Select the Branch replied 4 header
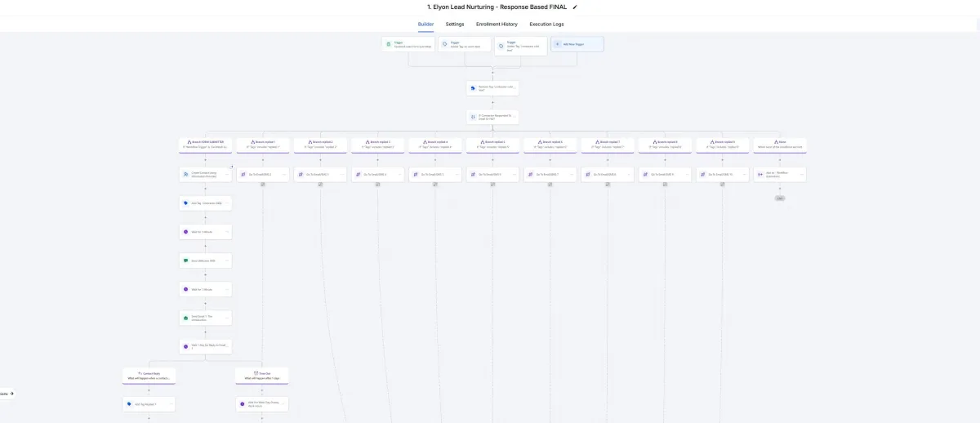Viewport: 980px width, 423px height. pos(435,144)
